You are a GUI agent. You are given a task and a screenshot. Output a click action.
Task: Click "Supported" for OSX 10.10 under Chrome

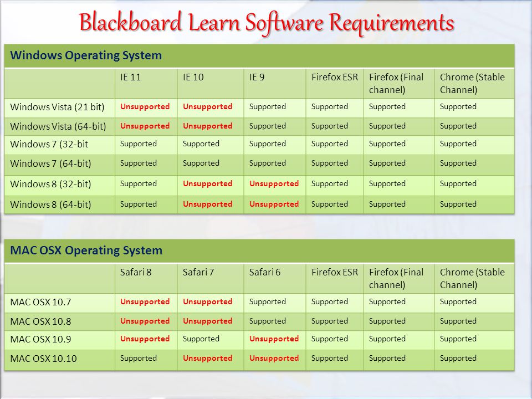point(458,359)
